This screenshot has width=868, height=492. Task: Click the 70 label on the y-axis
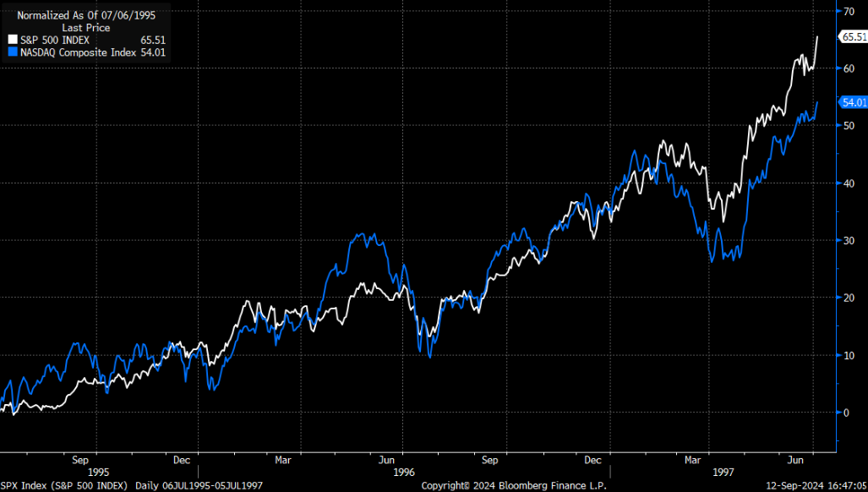[x=849, y=10]
